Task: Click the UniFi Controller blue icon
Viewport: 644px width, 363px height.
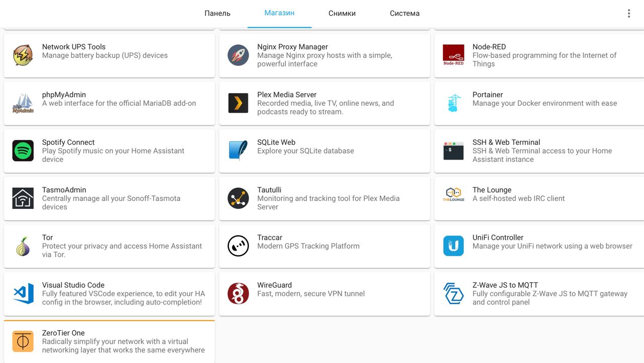Action: coord(453,246)
